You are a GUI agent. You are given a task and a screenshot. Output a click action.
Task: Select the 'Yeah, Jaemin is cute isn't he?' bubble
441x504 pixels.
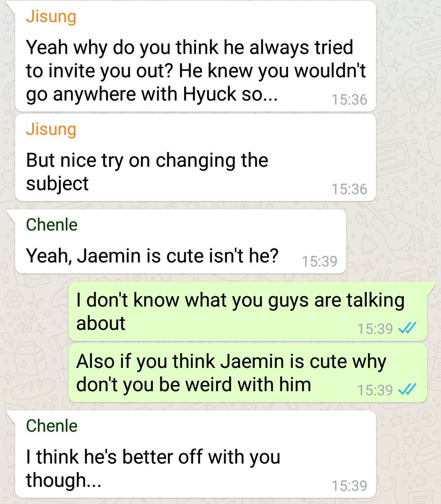click(180, 241)
